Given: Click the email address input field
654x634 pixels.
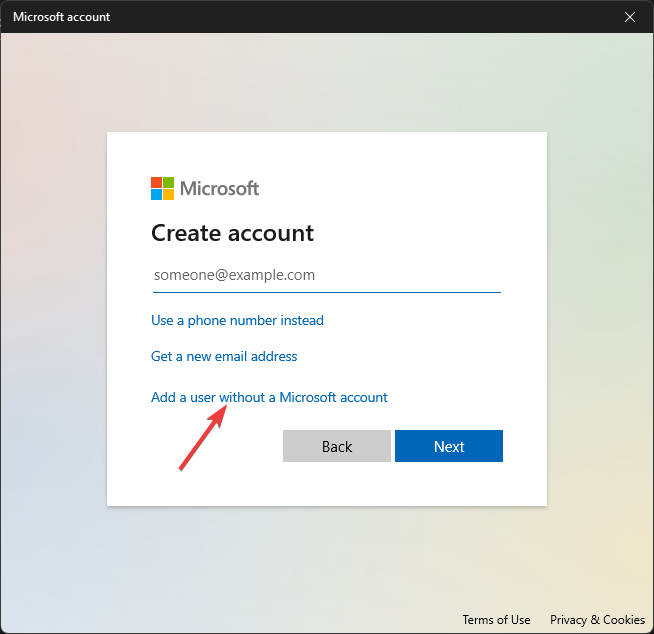Looking at the screenshot, I should coord(327,275).
